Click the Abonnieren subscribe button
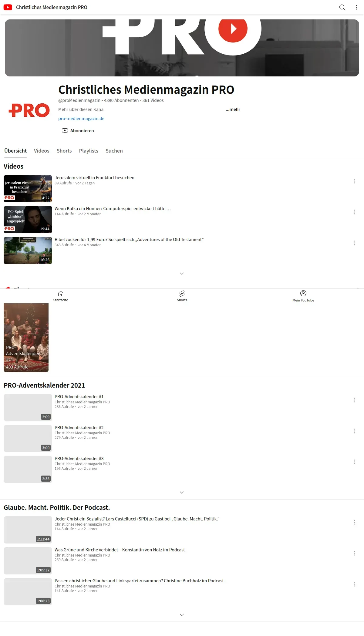The height and width of the screenshot is (636, 364). point(78,131)
